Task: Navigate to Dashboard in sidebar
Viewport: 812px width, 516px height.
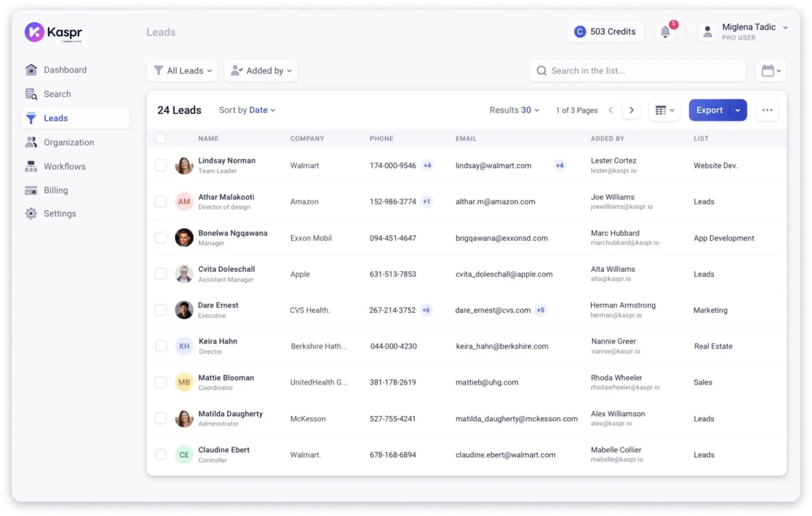Action: [65, 70]
